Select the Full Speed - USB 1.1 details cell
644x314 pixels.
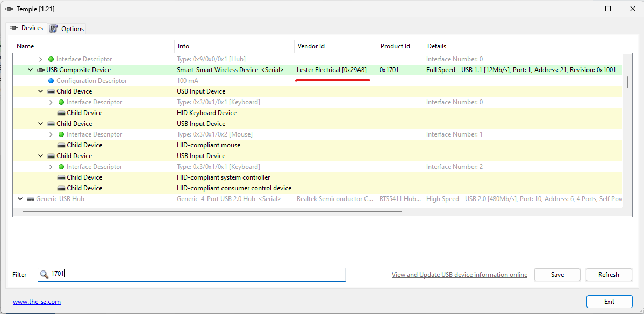point(521,70)
